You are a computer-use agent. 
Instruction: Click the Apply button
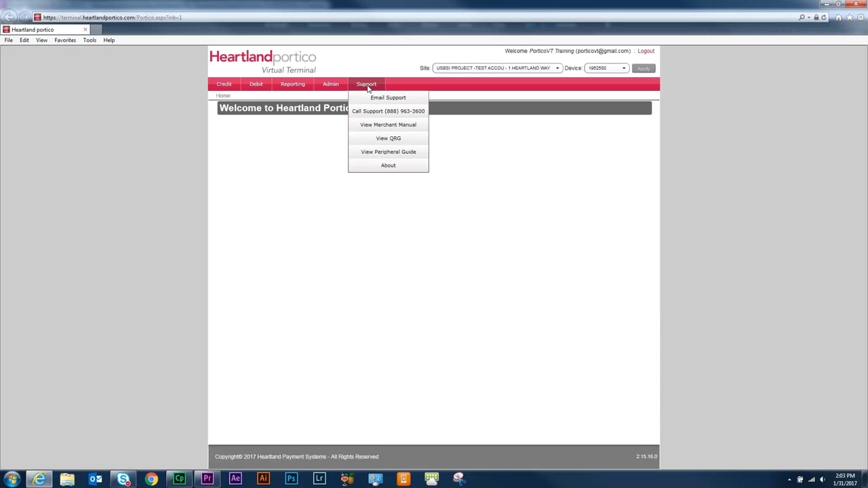pyautogui.click(x=643, y=68)
